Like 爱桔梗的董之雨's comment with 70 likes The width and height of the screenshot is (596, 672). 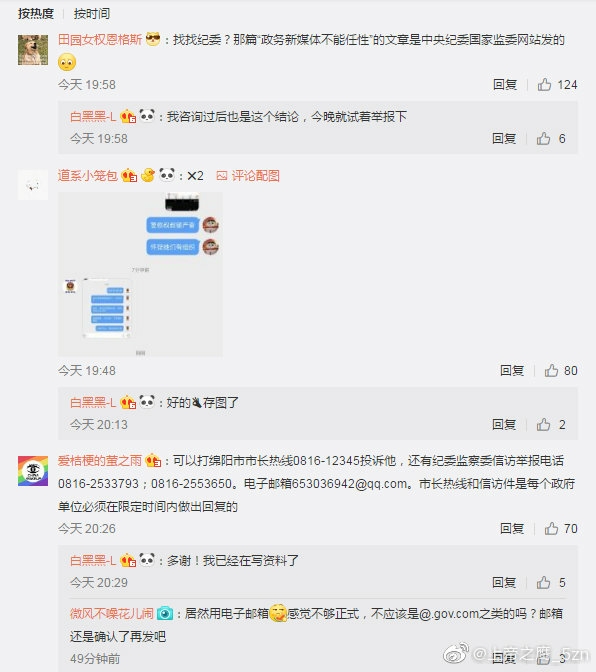click(551, 528)
